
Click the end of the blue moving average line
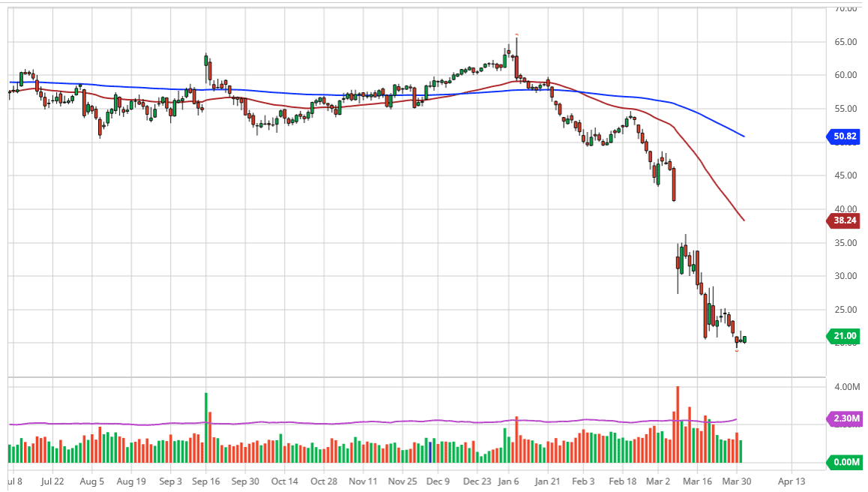744,136
